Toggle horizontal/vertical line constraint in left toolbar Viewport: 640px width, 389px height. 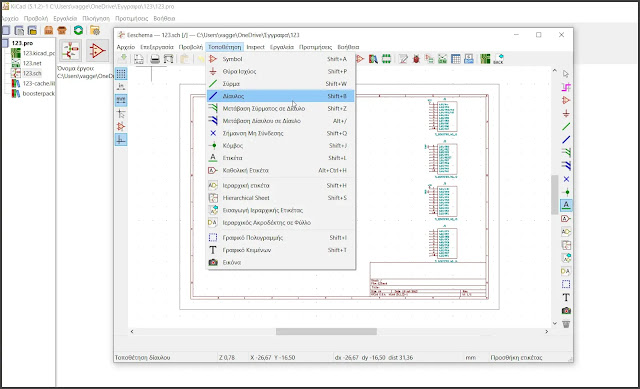121,140
